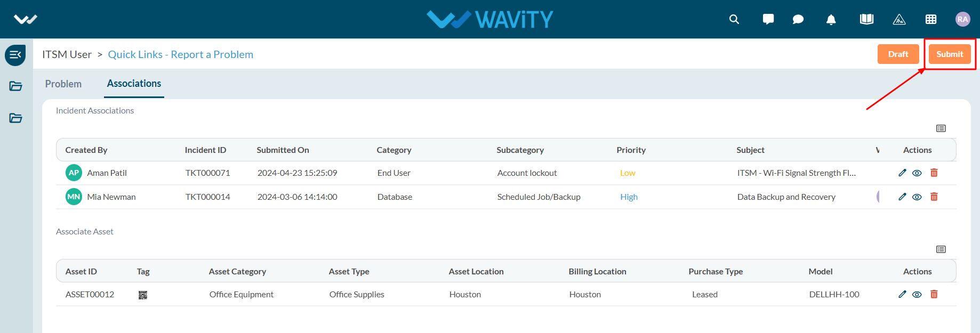Open the apps grid icon
The image size is (980, 333).
pyautogui.click(x=931, y=19)
